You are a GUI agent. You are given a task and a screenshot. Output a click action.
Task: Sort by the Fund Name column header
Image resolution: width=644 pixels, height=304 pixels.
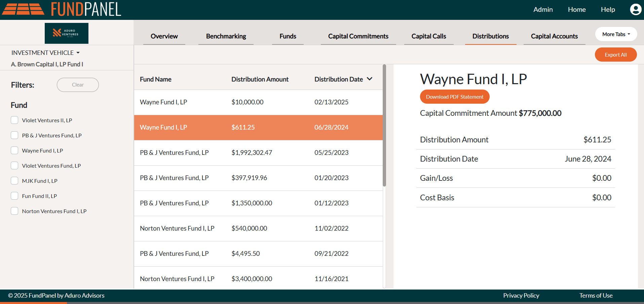(156, 79)
